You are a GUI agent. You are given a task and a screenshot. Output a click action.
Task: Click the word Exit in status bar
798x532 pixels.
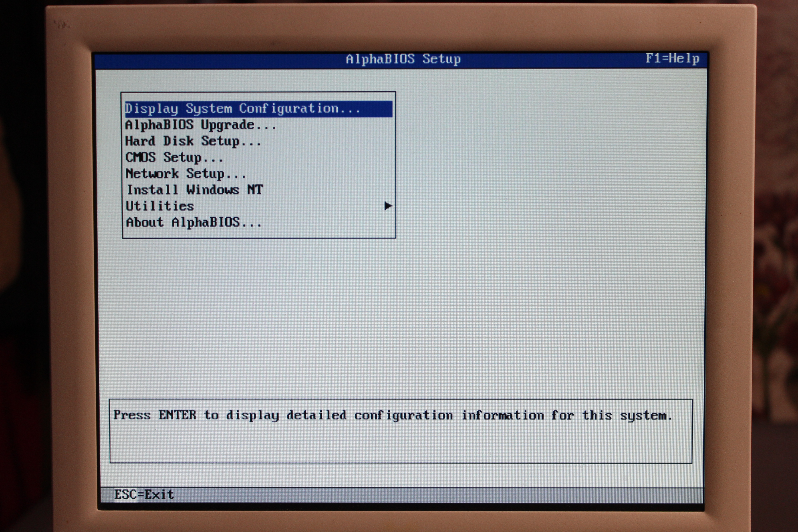coord(159,494)
